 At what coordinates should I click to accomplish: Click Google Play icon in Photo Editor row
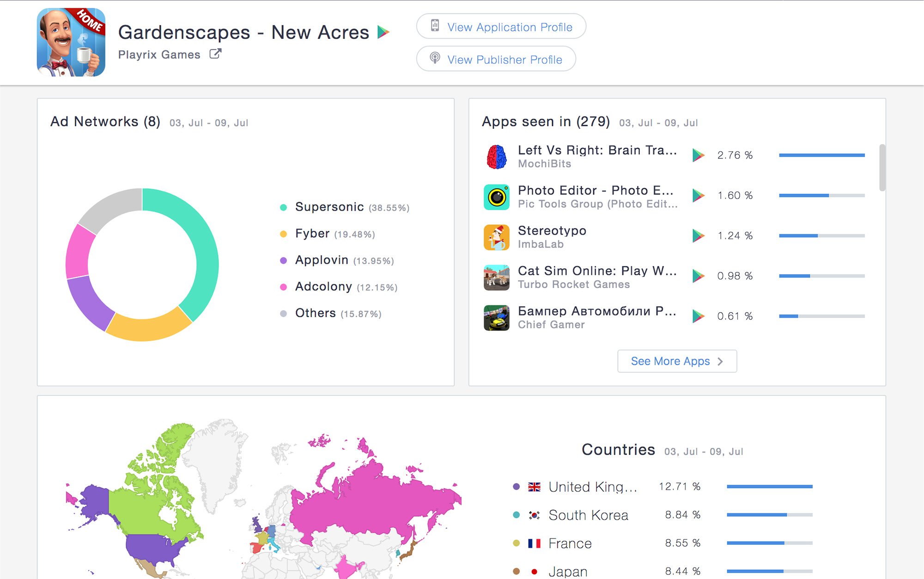699,195
